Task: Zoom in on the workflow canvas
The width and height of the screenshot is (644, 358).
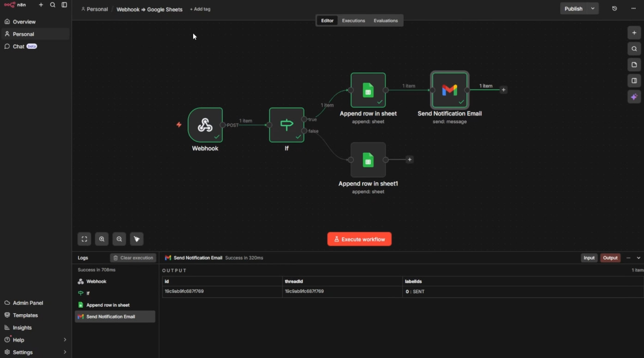Action: pos(102,239)
